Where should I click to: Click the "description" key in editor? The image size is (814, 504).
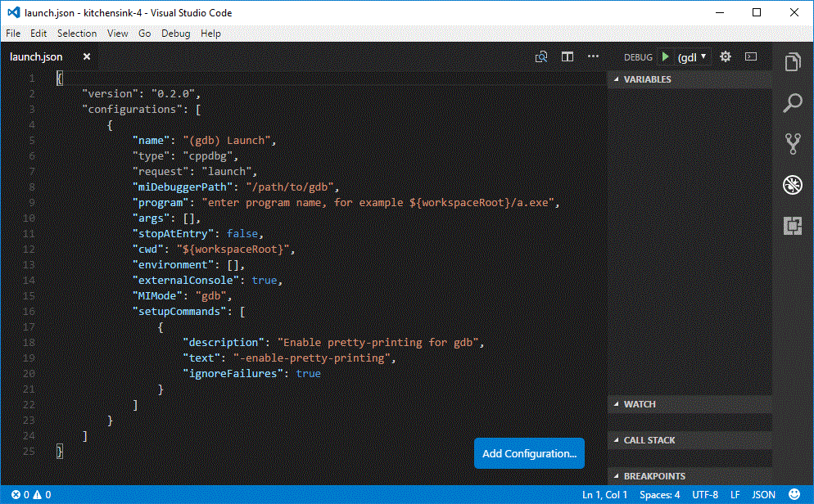[224, 343]
